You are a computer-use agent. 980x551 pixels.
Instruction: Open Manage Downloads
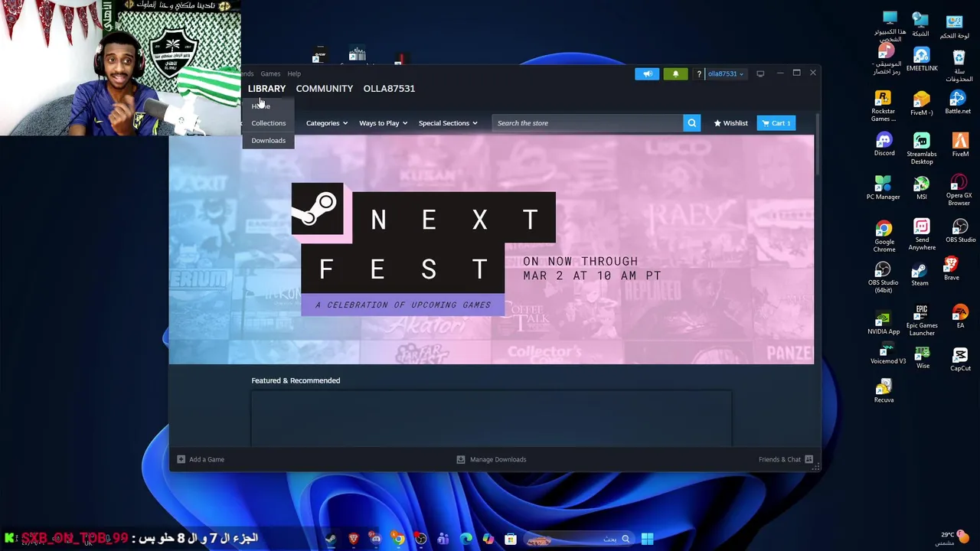(x=492, y=459)
